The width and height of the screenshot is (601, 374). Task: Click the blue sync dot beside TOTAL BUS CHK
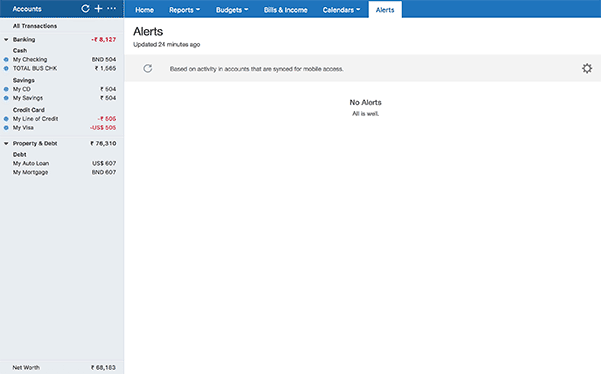coord(6,69)
